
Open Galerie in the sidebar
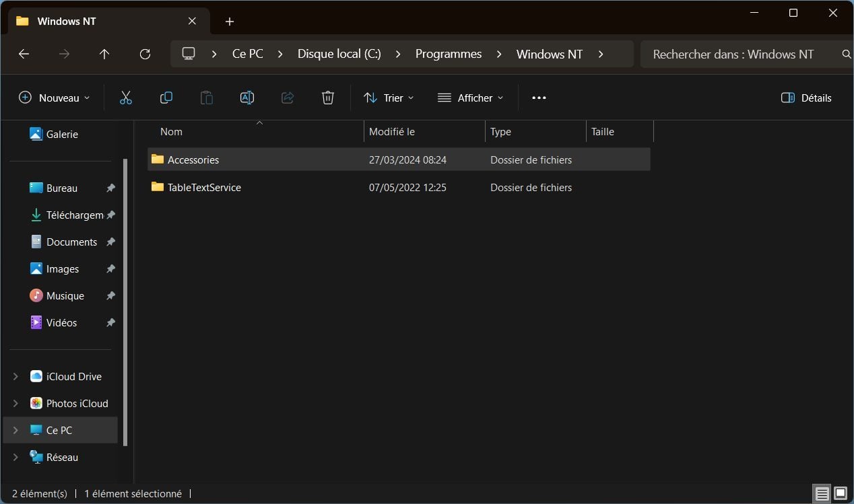[61, 135]
